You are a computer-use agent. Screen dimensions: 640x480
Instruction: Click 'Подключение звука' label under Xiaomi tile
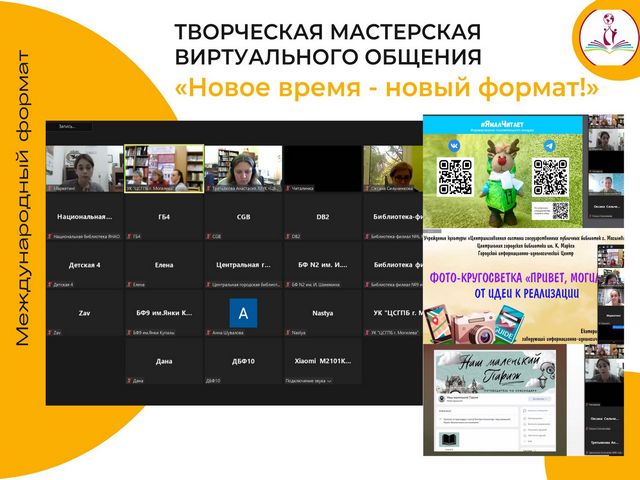pos(308,381)
